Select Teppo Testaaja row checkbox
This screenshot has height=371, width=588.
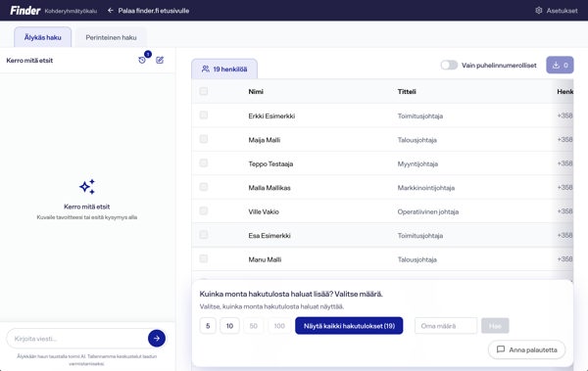point(204,163)
